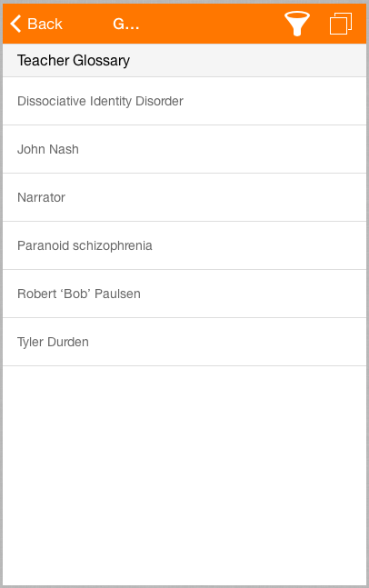The image size is (369, 588).
Task: Click the overlapping squares icon
Action: coord(341,24)
